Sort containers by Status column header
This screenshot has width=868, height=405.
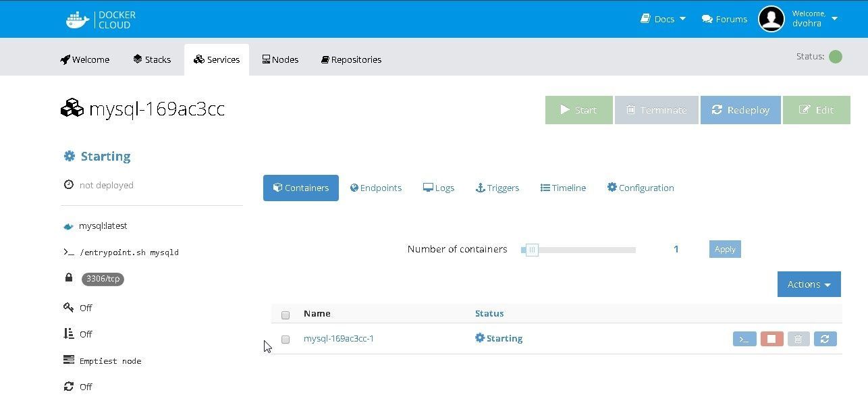(x=489, y=313)
